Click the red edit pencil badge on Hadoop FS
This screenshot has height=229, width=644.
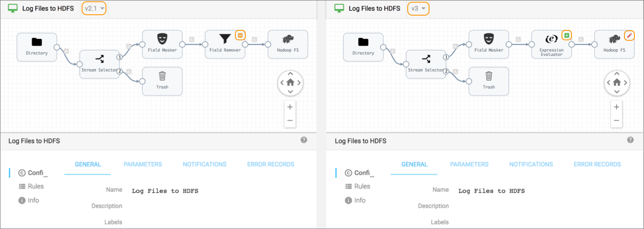click(629, 35)
